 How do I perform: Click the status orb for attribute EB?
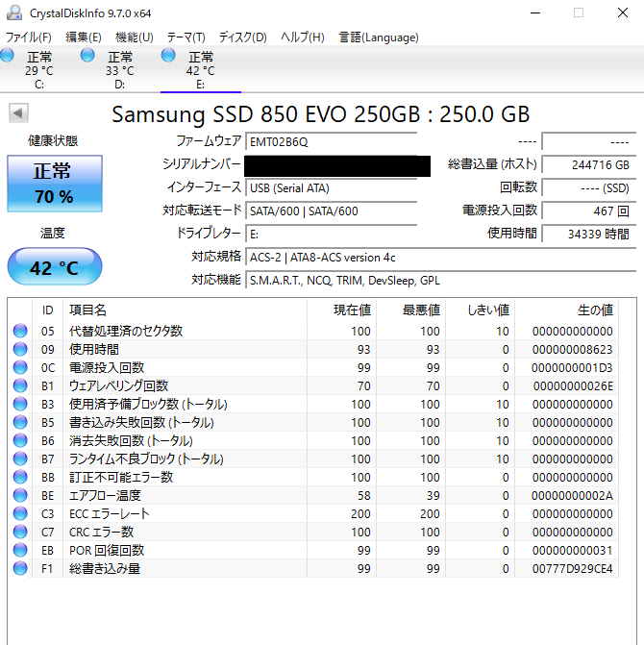click(20, 550)
